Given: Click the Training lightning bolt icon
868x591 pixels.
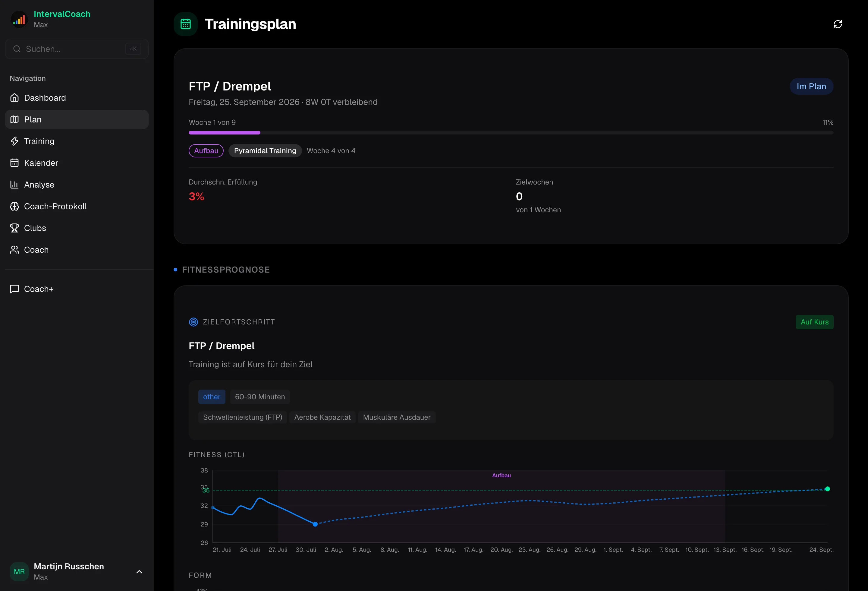Looking at the screenshot, I should [x=14, y=141].
